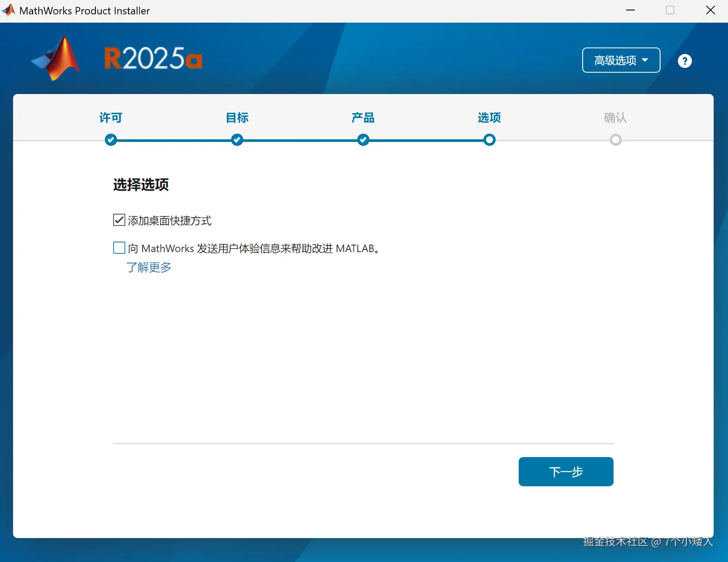The height and width of the screenshot is (562, 728).
Task: Open the help question mark icon
Action: pos(684,61)
